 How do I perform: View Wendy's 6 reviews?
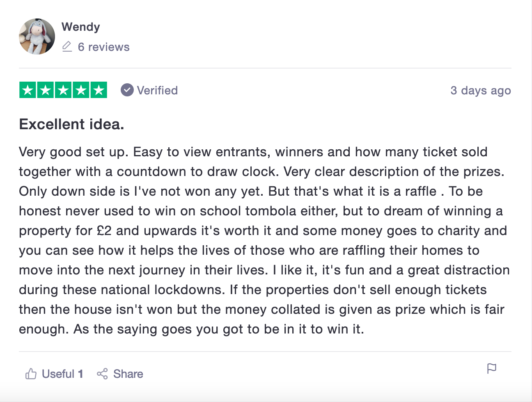[103, 47]
